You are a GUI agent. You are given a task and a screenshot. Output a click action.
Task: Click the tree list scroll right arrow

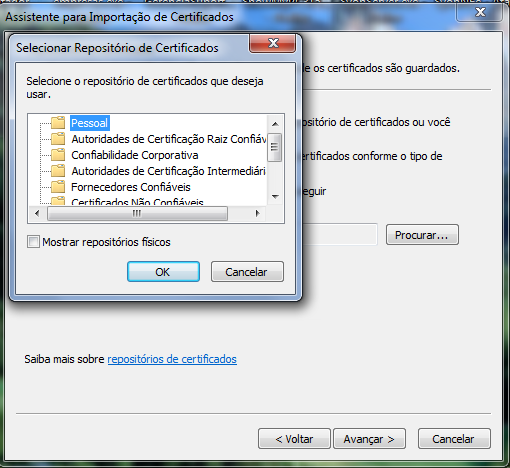[257, 213]
